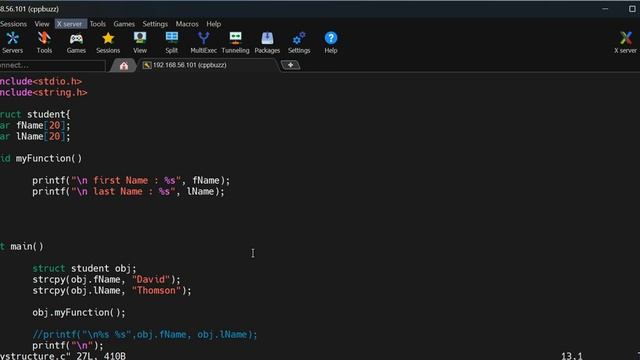Open the Servers toolbar icon
The image size is (640, 360).
pyautogui.click(x=12, y=42)
